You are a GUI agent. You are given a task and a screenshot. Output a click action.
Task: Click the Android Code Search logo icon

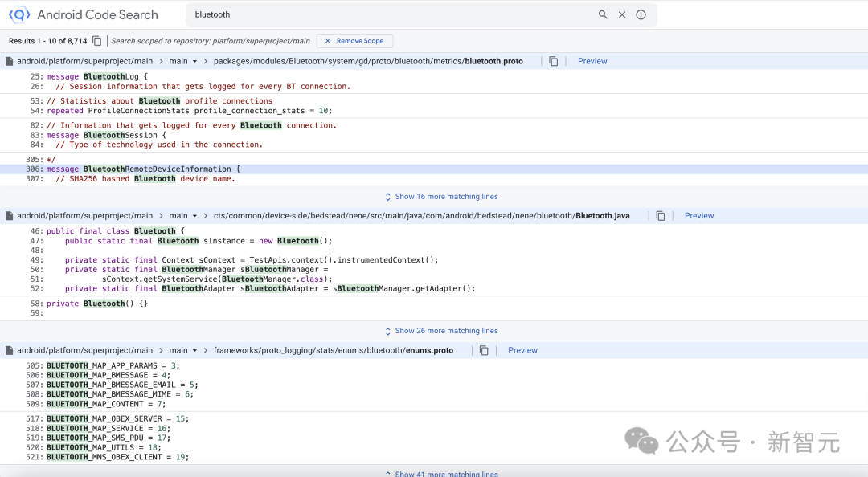click(18, 15)
